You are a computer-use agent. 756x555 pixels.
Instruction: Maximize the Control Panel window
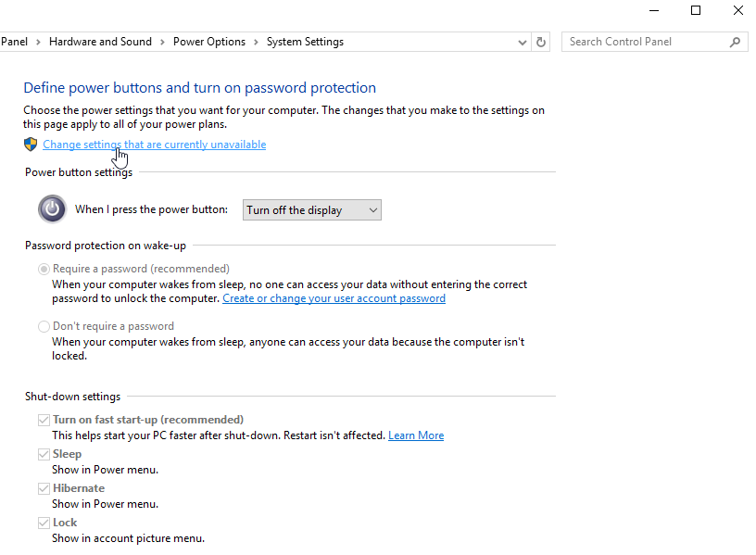(696, 11)
